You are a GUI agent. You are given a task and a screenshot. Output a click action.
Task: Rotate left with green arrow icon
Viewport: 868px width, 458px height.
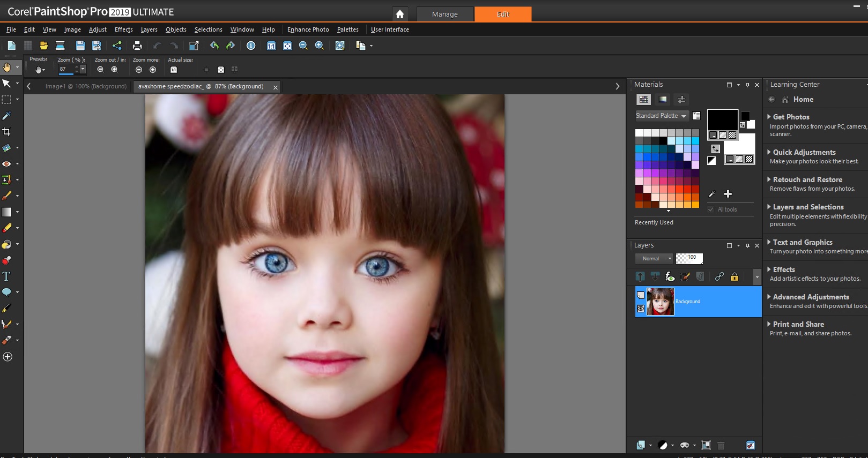point(214,46)
